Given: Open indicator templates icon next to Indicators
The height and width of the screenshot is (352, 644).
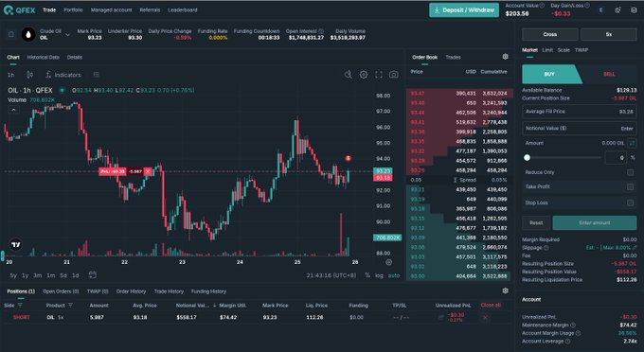Looking at the screenshot, I should pyautogui.click(x=96, y=75).
